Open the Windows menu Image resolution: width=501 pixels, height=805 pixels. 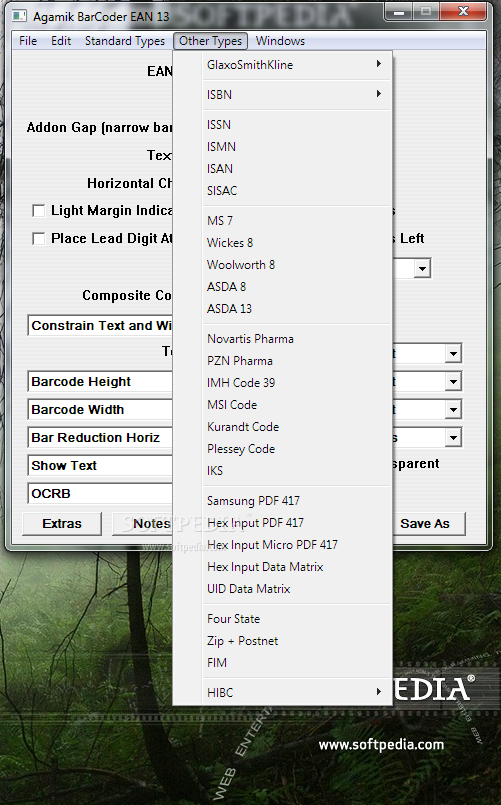(280, 41)
